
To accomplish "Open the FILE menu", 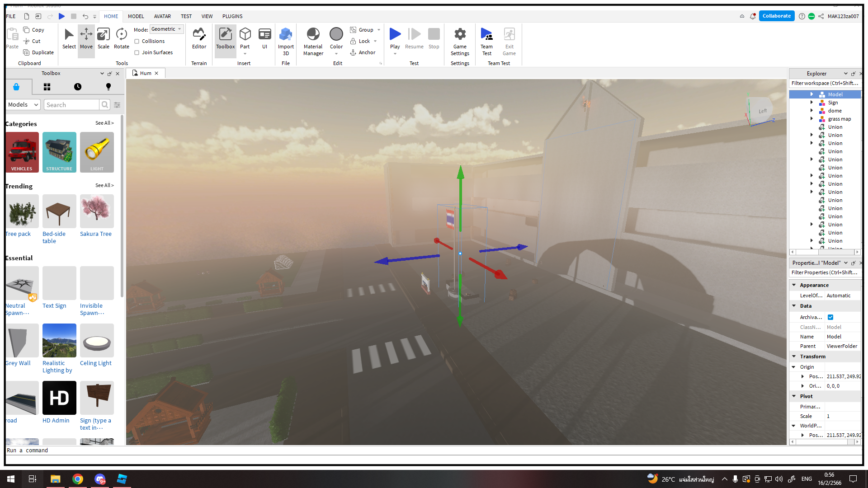I will tap(11, 16).
